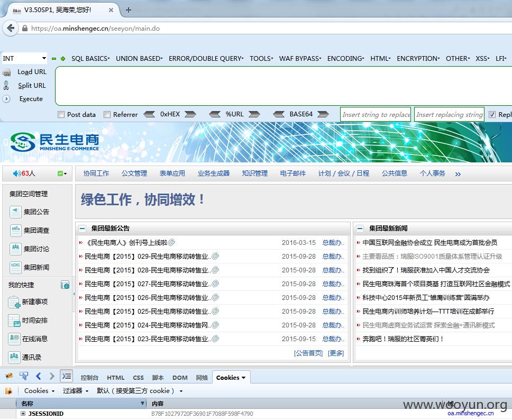Viewport: 512px width, 420px height.
Task: Open the 过滤器 dropdown
Action: tap(76, 391)
